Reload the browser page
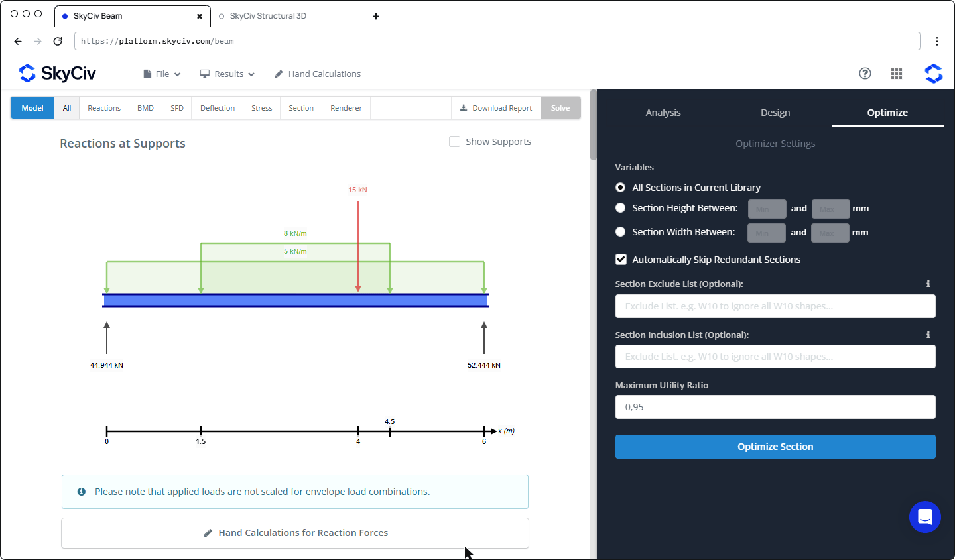This screenshot has width=955, height=560. point(58,41)
